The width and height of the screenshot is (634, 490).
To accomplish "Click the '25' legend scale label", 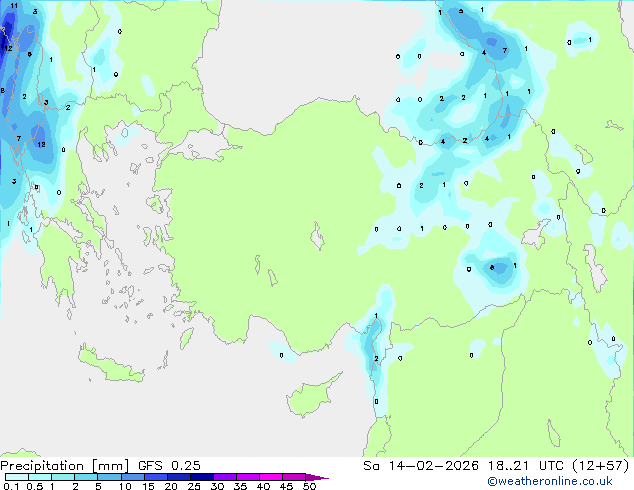I will coord(194,486).
